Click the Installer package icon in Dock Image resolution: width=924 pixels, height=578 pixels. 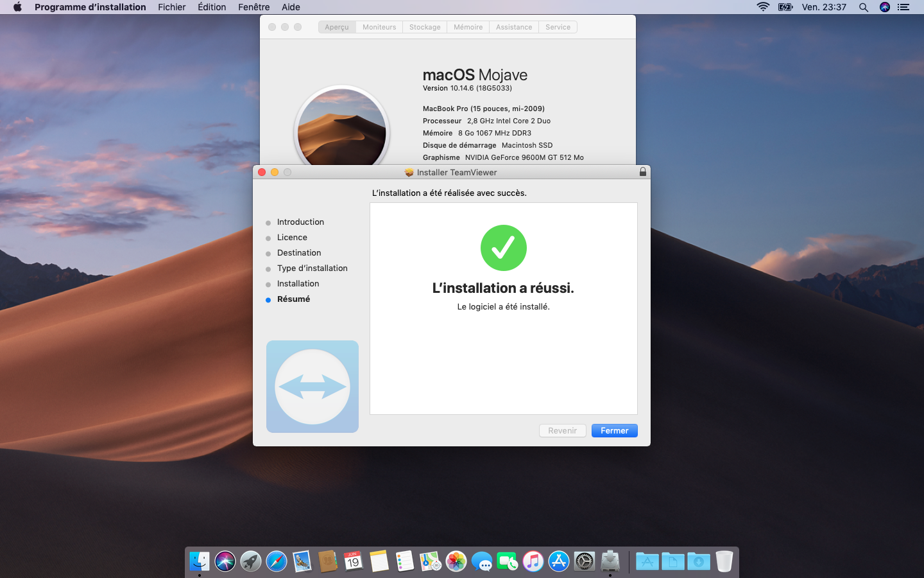610,561
